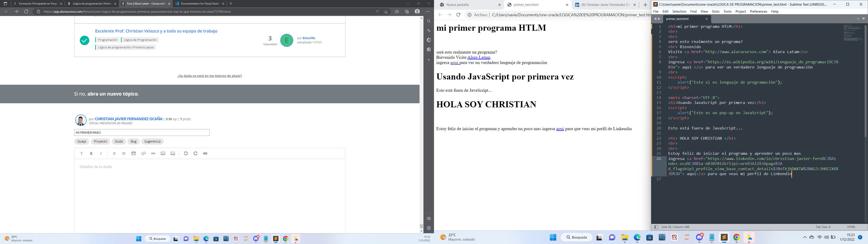Select the Duda topic tag

(119, 142)
